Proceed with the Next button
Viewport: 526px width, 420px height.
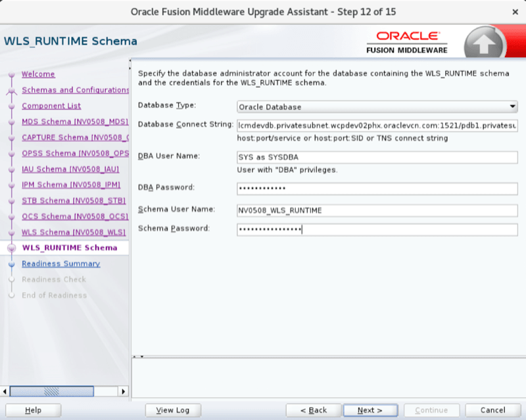tap(370, 410)
